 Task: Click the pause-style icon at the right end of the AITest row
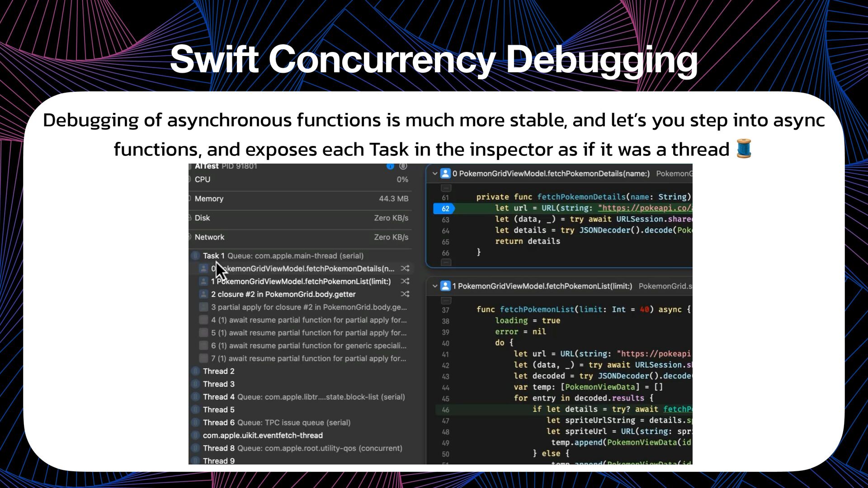coord(403,166)
